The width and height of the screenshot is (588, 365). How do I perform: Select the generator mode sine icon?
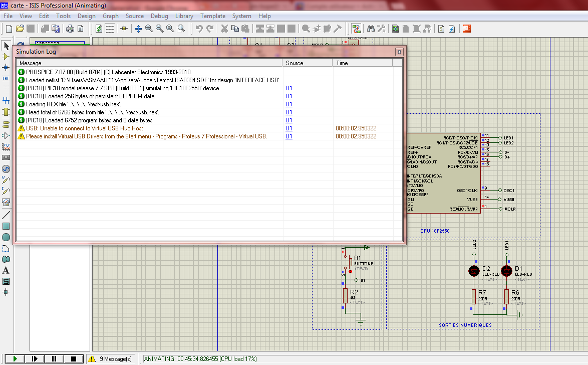pyautogui.click(x=6, y=169)
